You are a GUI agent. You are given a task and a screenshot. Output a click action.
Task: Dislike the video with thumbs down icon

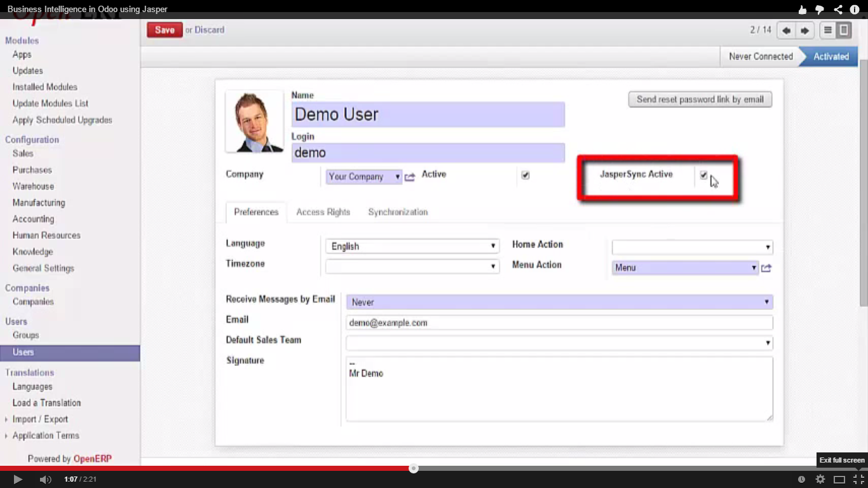pos(820,10)
